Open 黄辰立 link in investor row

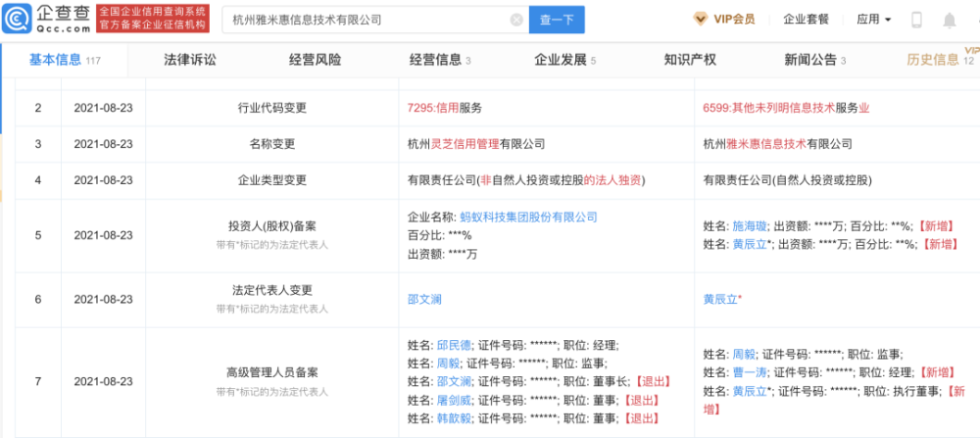pyautogui.click(x=751, y=244)
